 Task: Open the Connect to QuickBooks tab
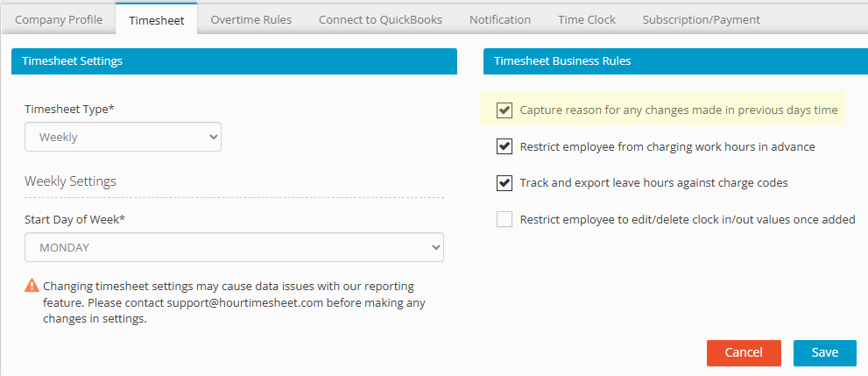380,20
